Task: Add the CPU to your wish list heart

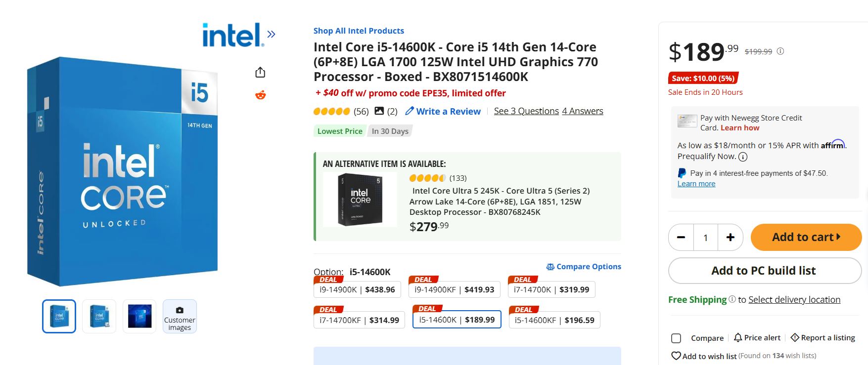Action: (x=676, y=355)
